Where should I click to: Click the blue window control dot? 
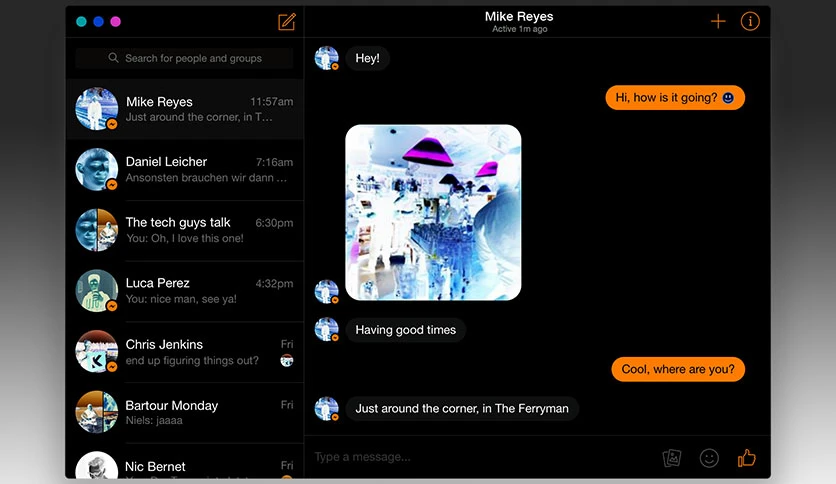pyautogui.click(x=98, y=22)
